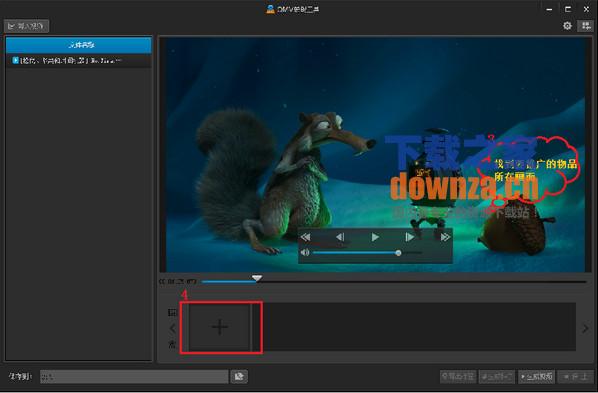The image size is (598, 393).
Task: Click the save path input field
Action: 134,377
